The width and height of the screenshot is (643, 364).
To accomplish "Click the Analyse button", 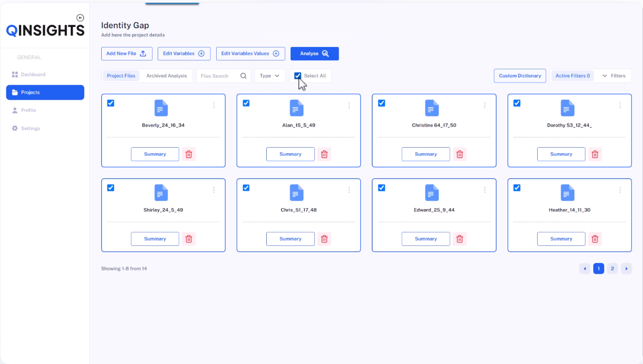I will coord(315,53).
